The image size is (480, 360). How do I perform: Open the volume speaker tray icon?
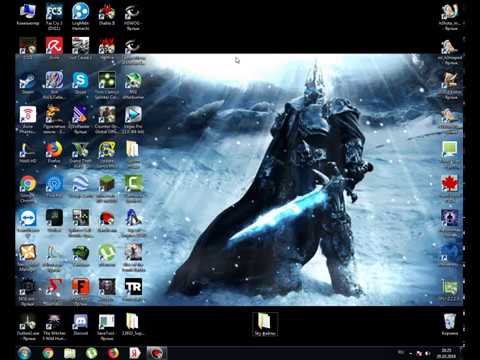tap(428, 353)
